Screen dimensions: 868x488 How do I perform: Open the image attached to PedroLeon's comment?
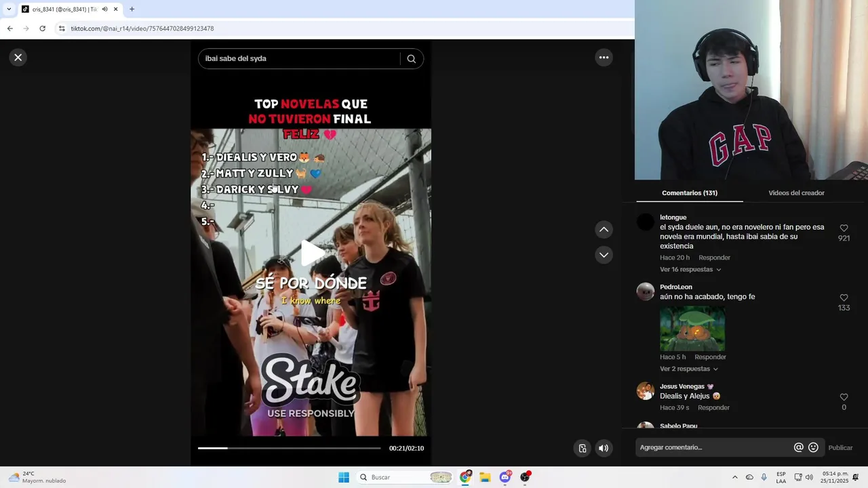pos(692,329)
